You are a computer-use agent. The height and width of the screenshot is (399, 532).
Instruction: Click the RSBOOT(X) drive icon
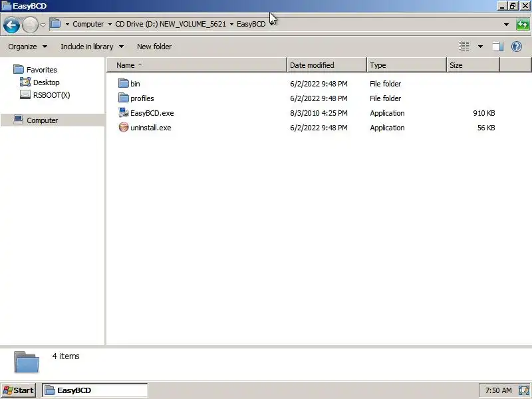click(x=25, y=94)
